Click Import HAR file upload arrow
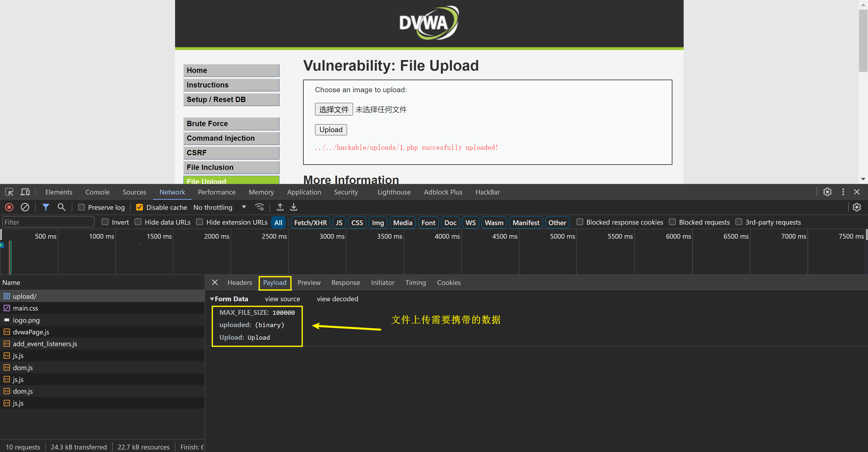The width and height of the screenshot is (868, 452). [280, 207]
